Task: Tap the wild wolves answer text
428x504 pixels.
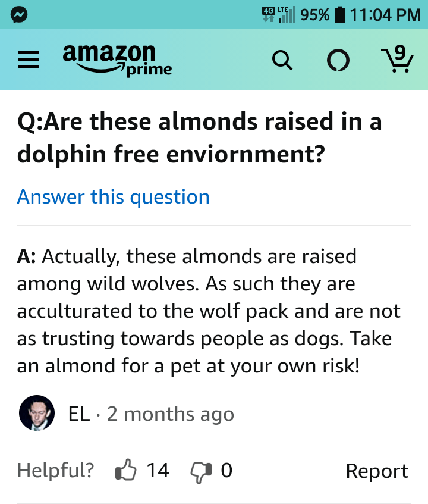Action: click(x=208, y=311)
